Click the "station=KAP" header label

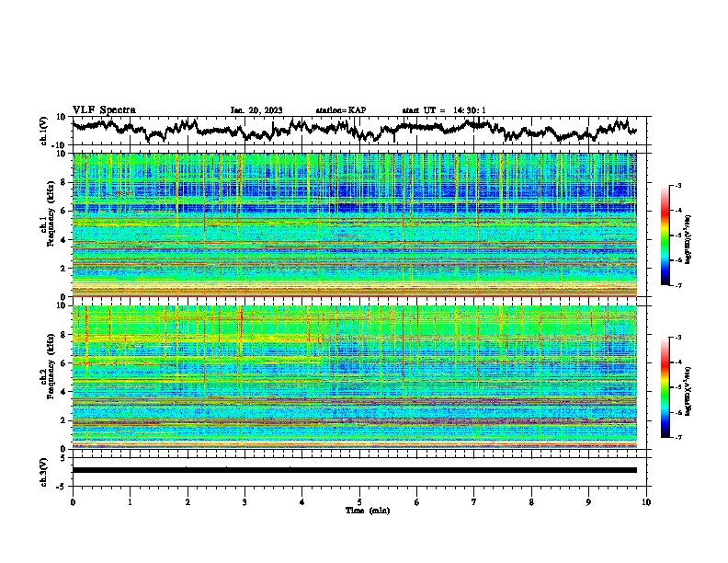(341, 110)
